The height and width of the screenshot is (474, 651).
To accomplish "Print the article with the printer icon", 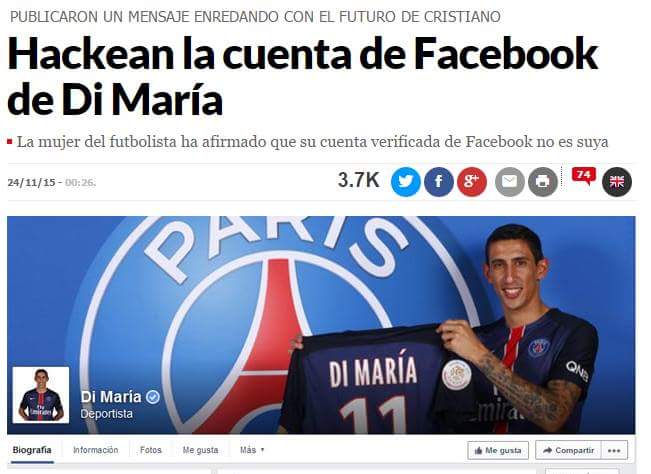I will (x=543, y=182).
